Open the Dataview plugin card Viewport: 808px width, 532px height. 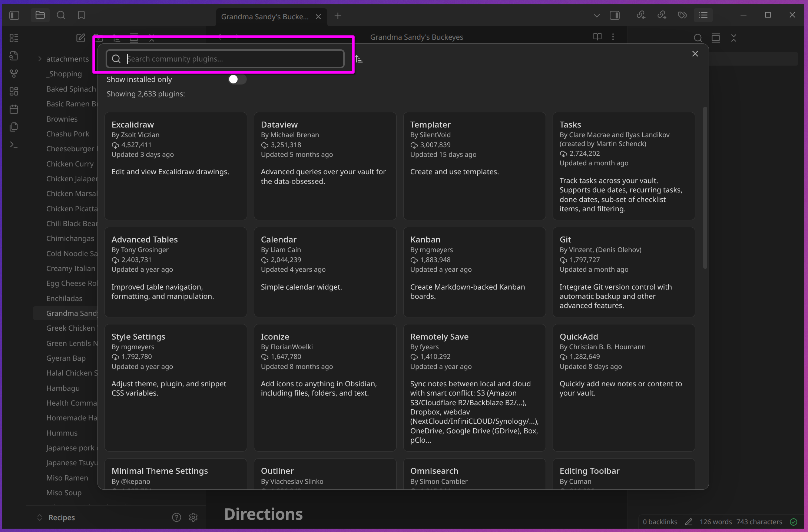pyautogui.click(x=325, y=166)
